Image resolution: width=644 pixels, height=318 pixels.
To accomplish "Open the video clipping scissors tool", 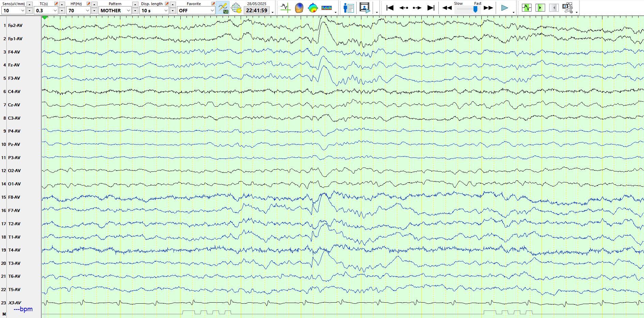I will [568, 8].
